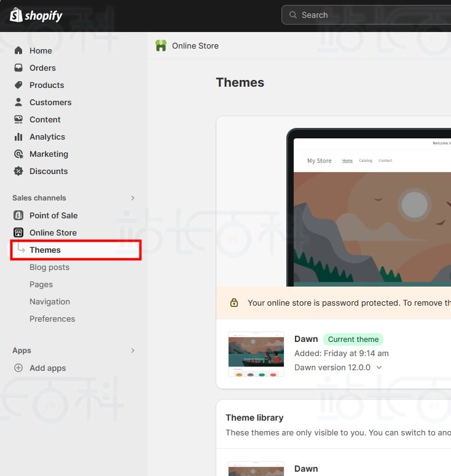This screenshot has height=476, width=451.
Task: Click the lock icon in password banner
Action: [234, 303]
